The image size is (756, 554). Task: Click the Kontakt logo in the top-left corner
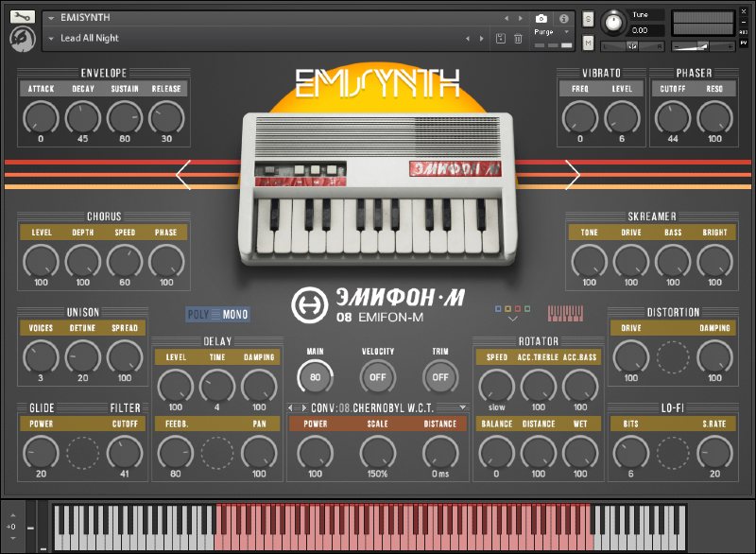pyautogui.click(x=24, y=39)
